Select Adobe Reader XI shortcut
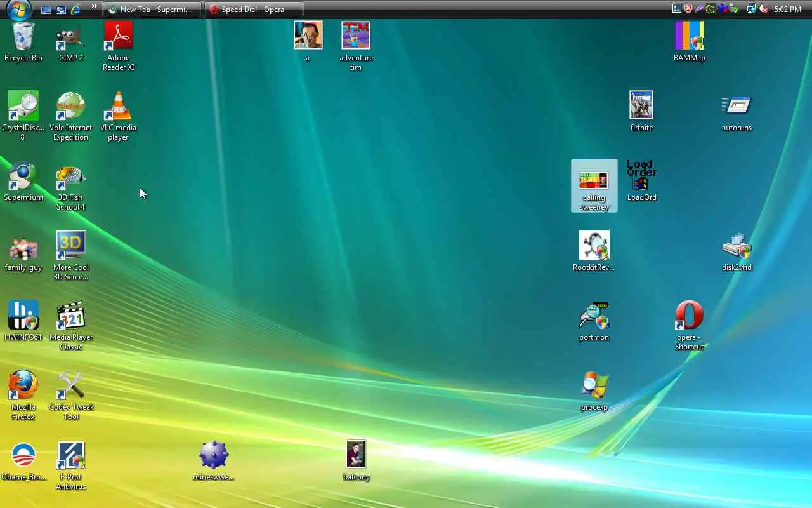 (x=118, y=46)
